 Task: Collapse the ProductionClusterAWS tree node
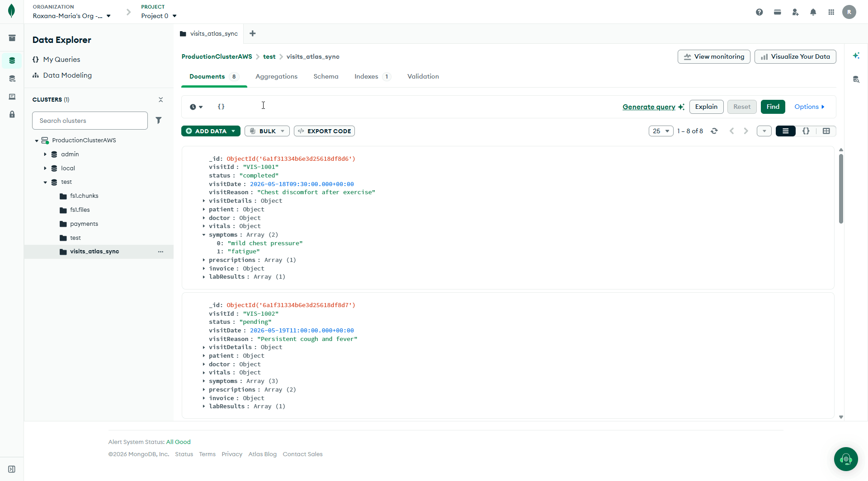(37, 141)
